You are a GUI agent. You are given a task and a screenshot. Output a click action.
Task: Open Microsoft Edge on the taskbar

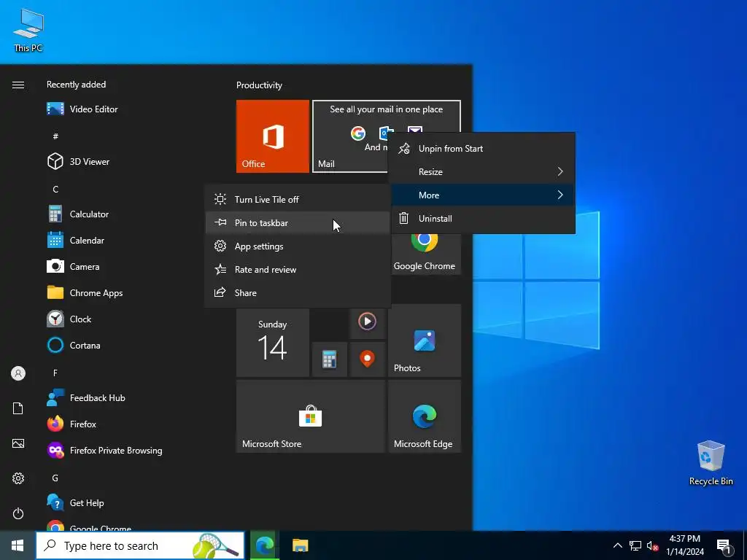point(264,545)
